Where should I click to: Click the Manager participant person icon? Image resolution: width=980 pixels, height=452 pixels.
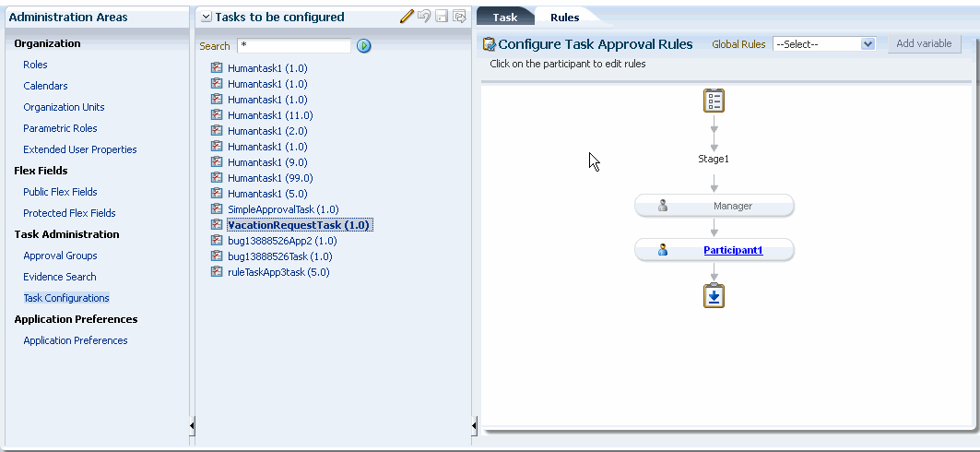pos(663,206)
